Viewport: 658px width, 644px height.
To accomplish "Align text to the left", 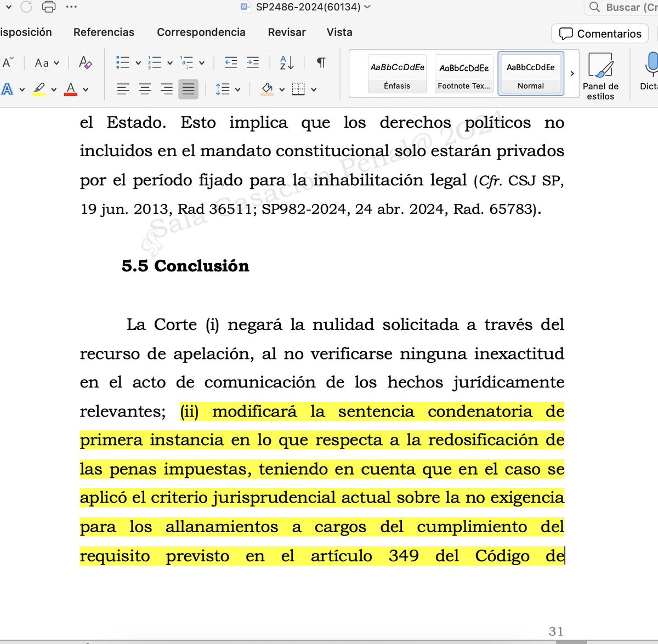I will 123,89.
